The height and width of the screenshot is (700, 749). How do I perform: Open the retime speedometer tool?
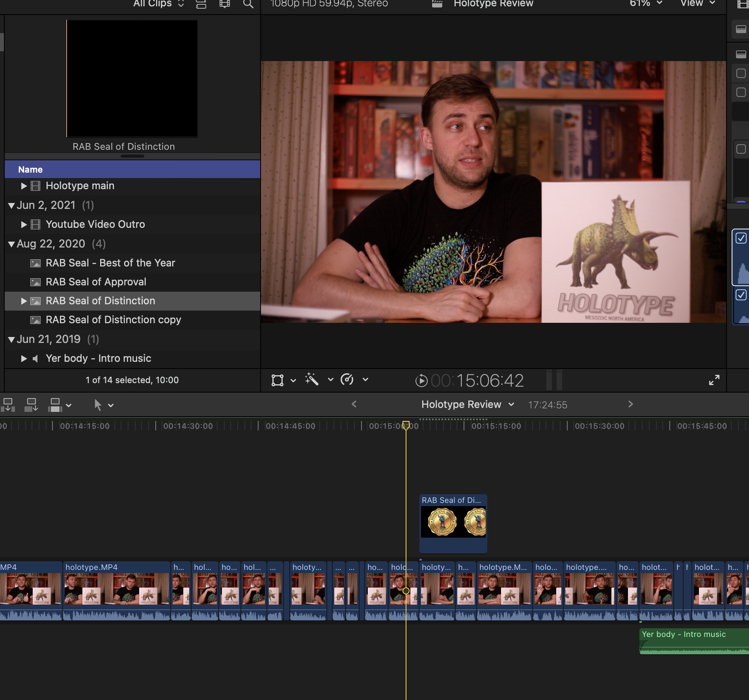tap(347, 380)
